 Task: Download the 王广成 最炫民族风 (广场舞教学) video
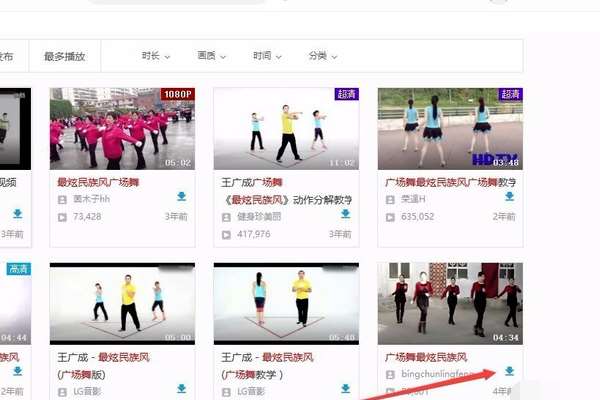point(346,389)
